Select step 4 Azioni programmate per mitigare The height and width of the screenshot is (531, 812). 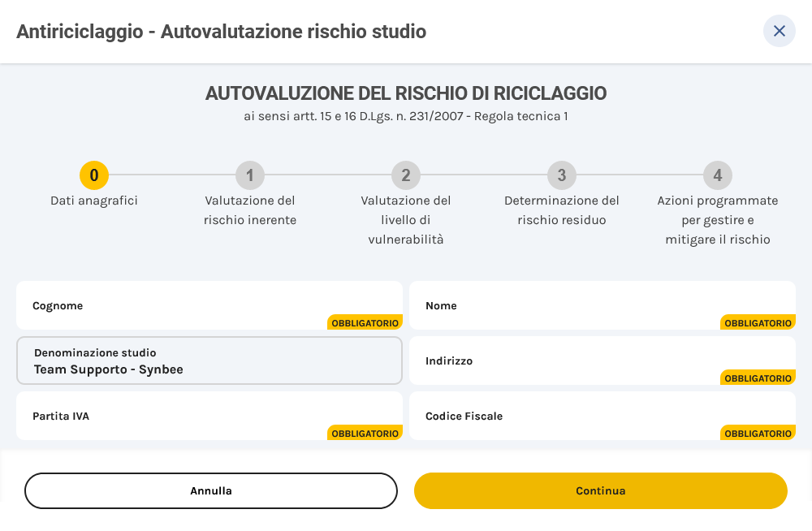tap(718, 175)
